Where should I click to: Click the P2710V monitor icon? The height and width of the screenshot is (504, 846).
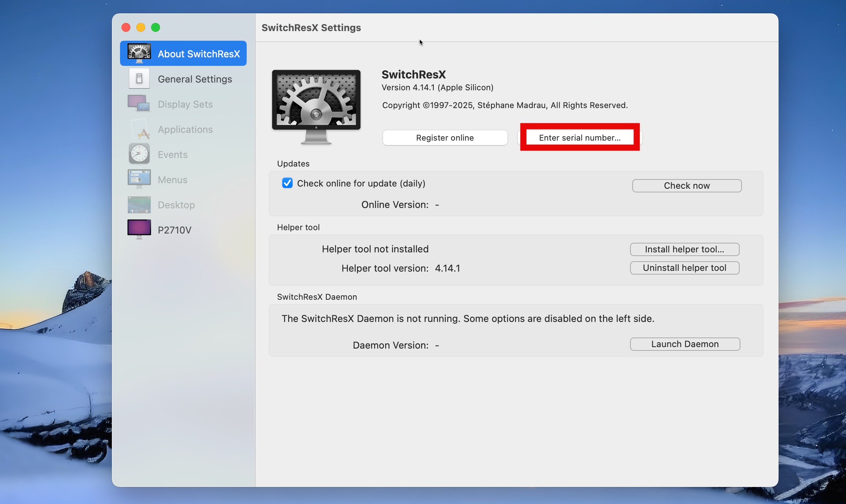[x=139, y=229]
